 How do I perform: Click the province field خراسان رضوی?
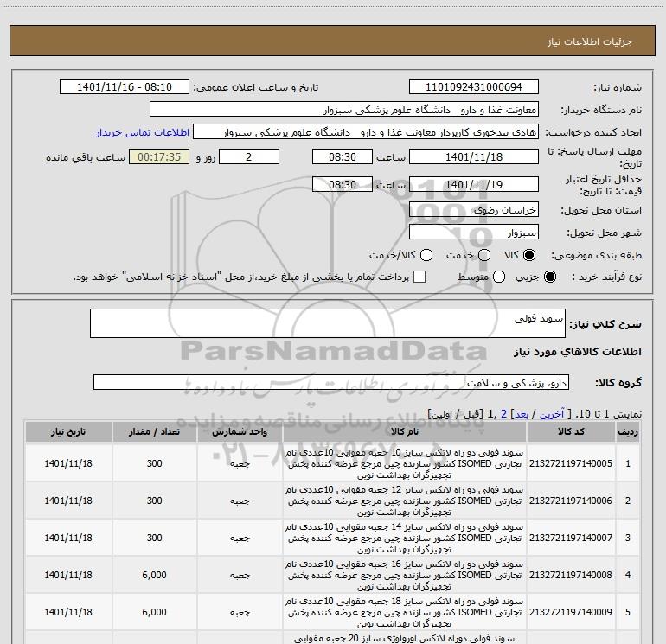474,209
